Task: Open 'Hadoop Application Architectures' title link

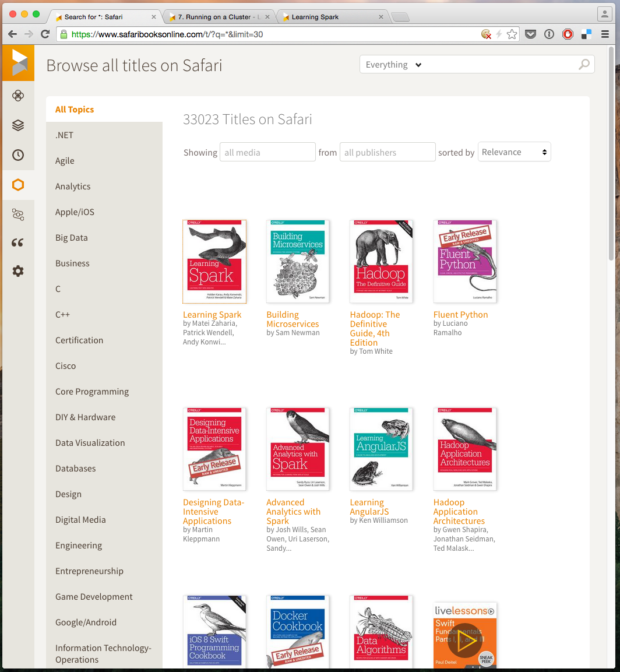Action: coord(459,512)
